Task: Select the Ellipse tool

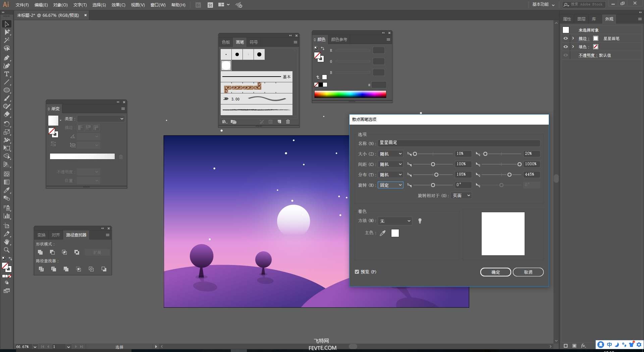Action: [x=7, y=90]
